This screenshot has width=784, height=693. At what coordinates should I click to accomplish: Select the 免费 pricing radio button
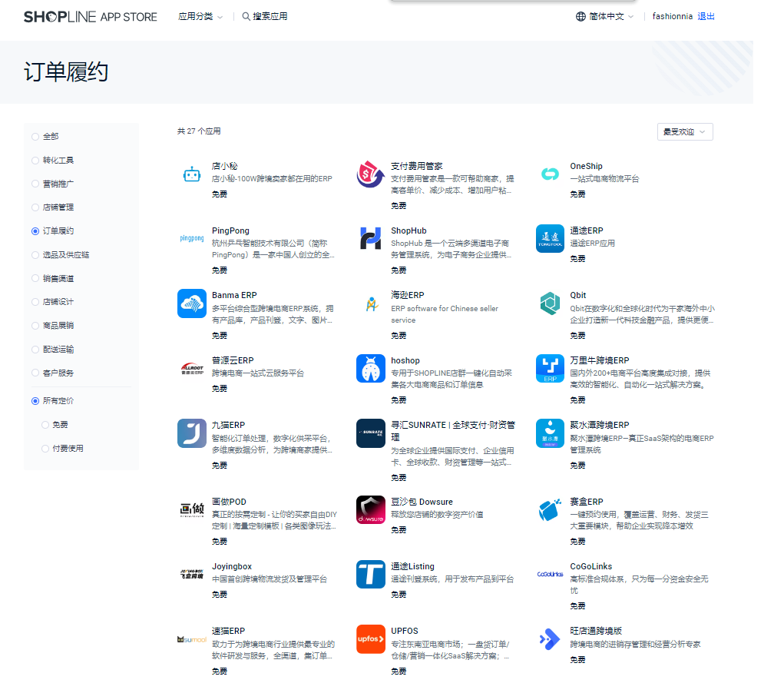point(45,425)
